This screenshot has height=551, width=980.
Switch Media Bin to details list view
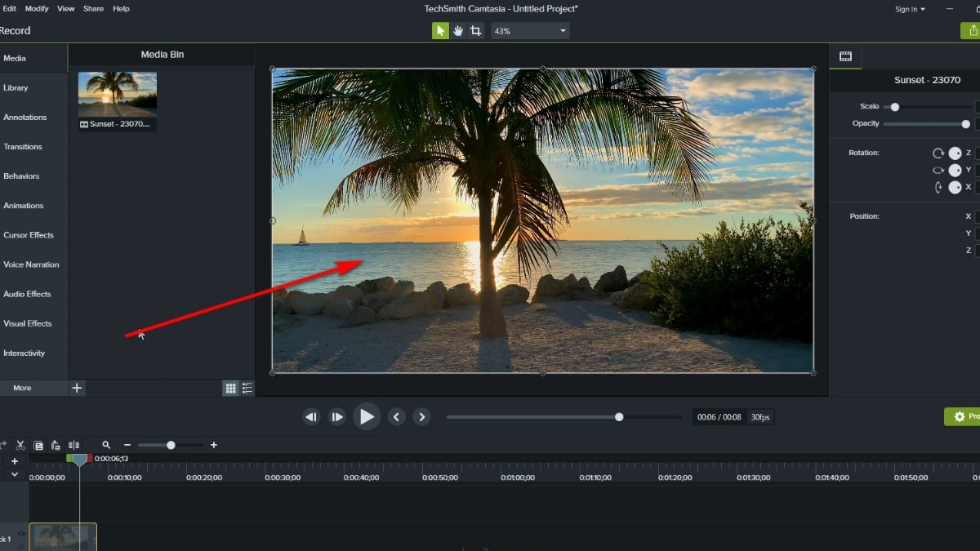click(x=247, y=389)
